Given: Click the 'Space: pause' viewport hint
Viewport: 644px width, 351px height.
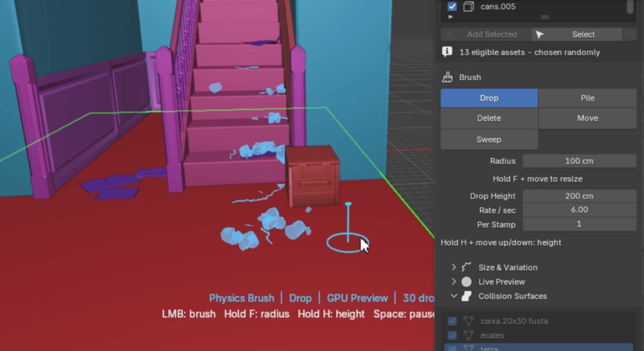Looking at the screenshot, I should [x=404, y=314].
